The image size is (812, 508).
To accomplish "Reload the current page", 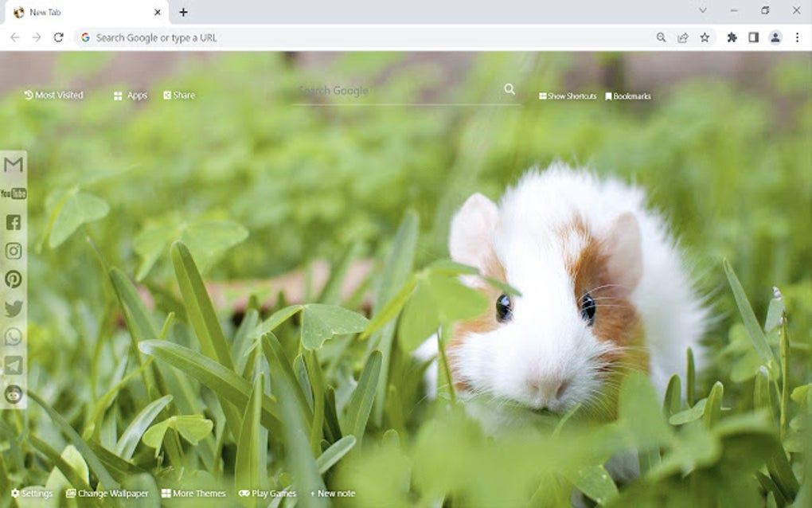I will (x=59, y=37).
